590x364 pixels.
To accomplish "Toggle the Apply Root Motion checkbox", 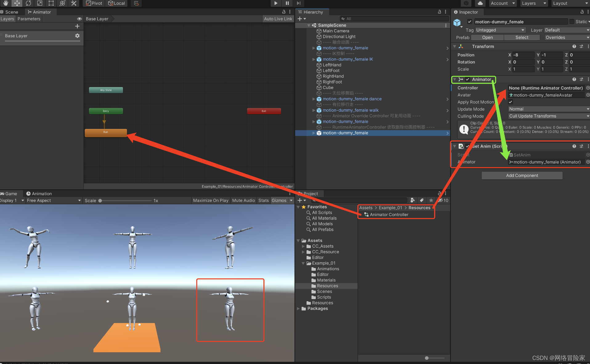I will (x=511, y=102).
